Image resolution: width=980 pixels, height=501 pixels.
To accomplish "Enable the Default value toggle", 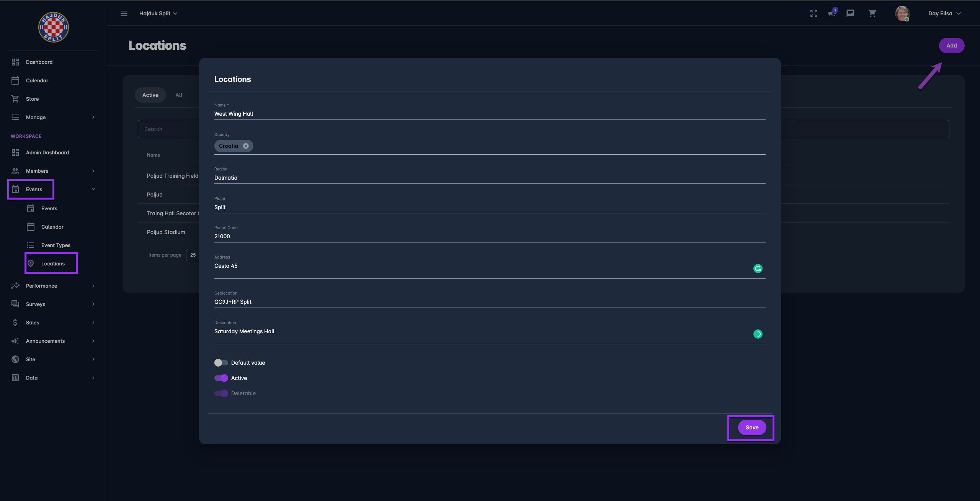I will point(221,363).
